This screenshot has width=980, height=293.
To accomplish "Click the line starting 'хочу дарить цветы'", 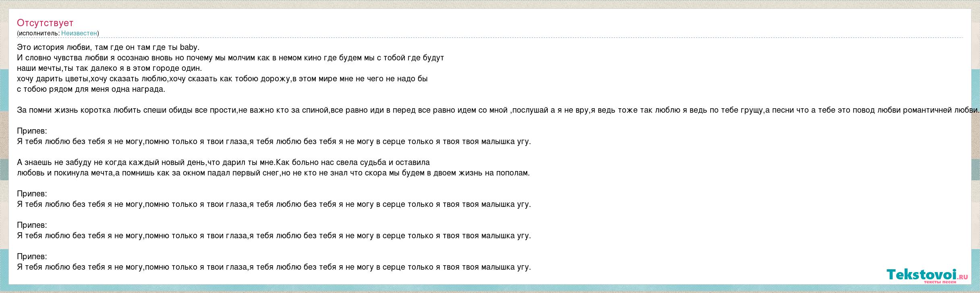I will point(222,78).
